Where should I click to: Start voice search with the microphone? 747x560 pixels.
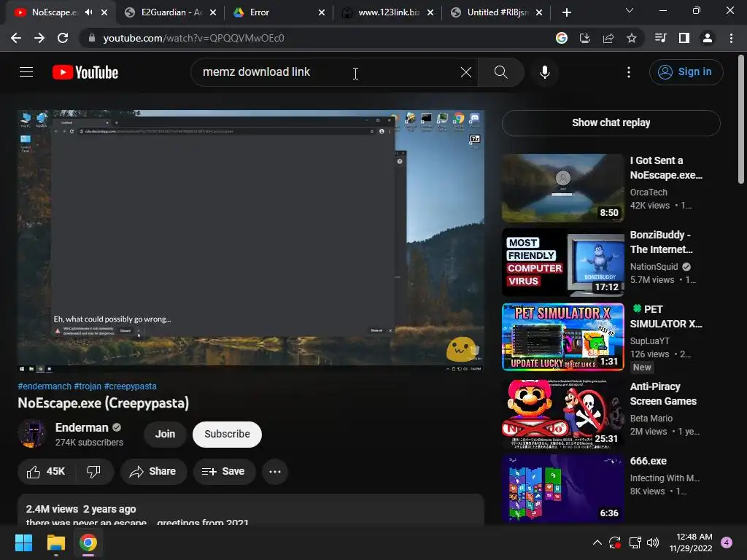pos(544,72)
